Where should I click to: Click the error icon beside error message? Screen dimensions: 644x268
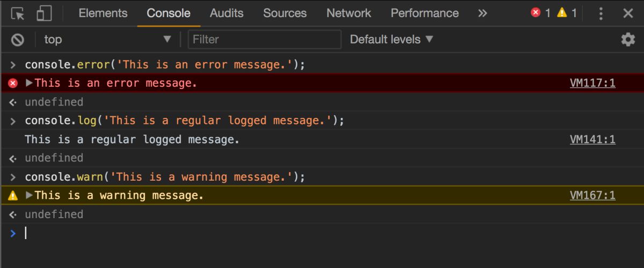pos(13,83)
